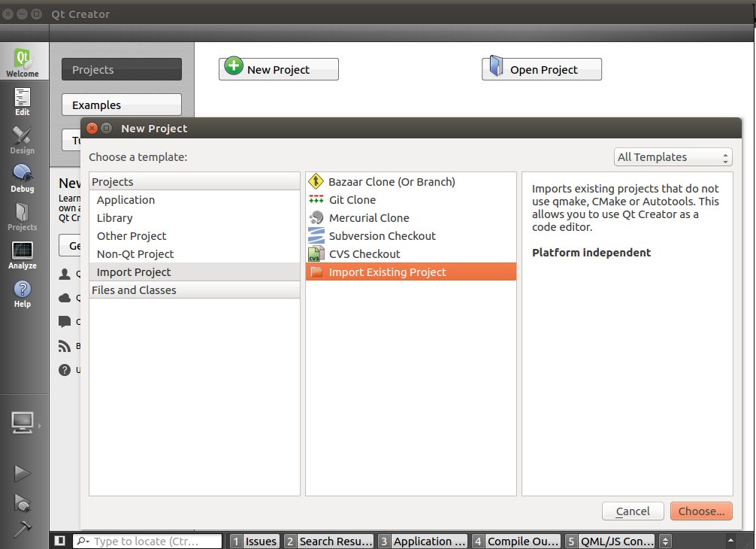Screen dimensions: 756x549
Task: Select the Non-Qt Project category
Action: click(135, 254)
